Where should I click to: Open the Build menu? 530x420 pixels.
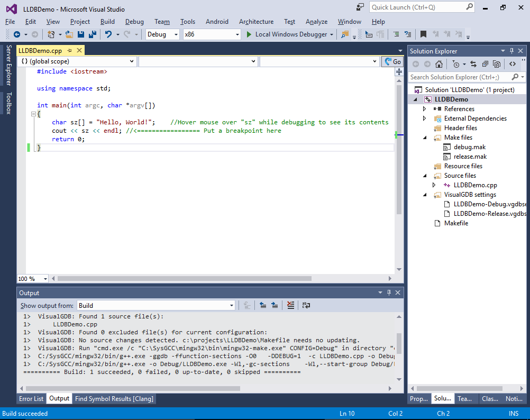tap(107, 22)
